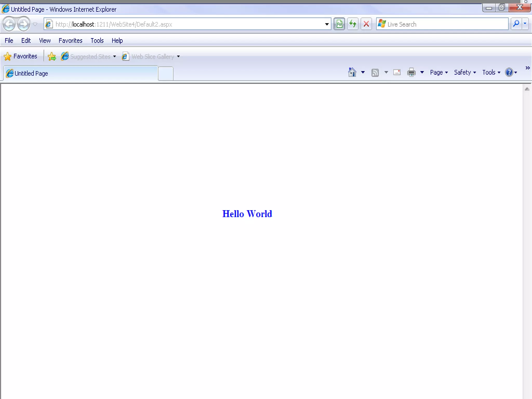The width and height of the screenshot is (532, 399).
Task: Open the Safety dropdown menu
Action: coord(465,72)
